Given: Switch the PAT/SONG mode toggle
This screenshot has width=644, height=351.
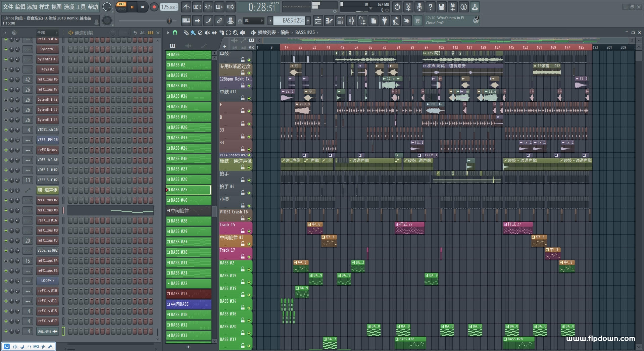Looking at the screenshot, I should click(x=121, y=7).
